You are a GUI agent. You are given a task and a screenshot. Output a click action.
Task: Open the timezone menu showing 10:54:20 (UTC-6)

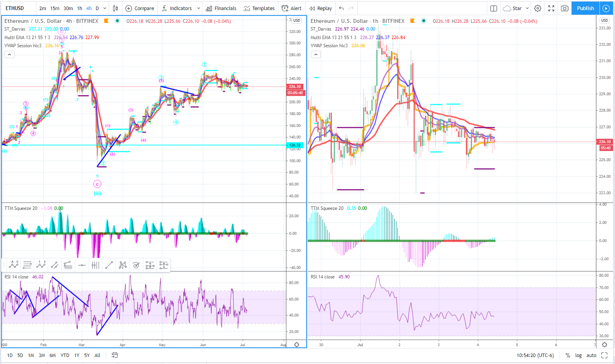(x=535, y=355)
